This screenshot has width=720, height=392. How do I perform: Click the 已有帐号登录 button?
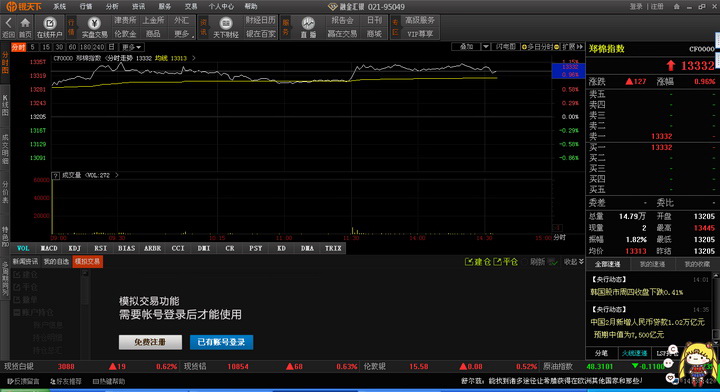coord(221,342)
